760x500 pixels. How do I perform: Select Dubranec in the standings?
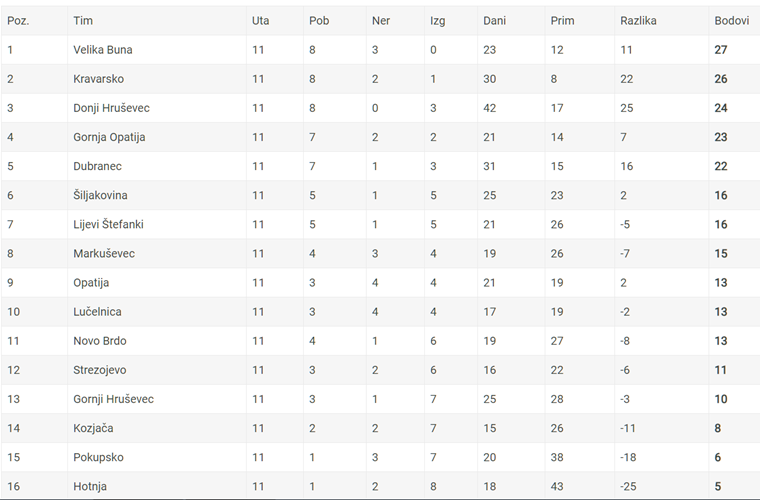pos(97,166)
